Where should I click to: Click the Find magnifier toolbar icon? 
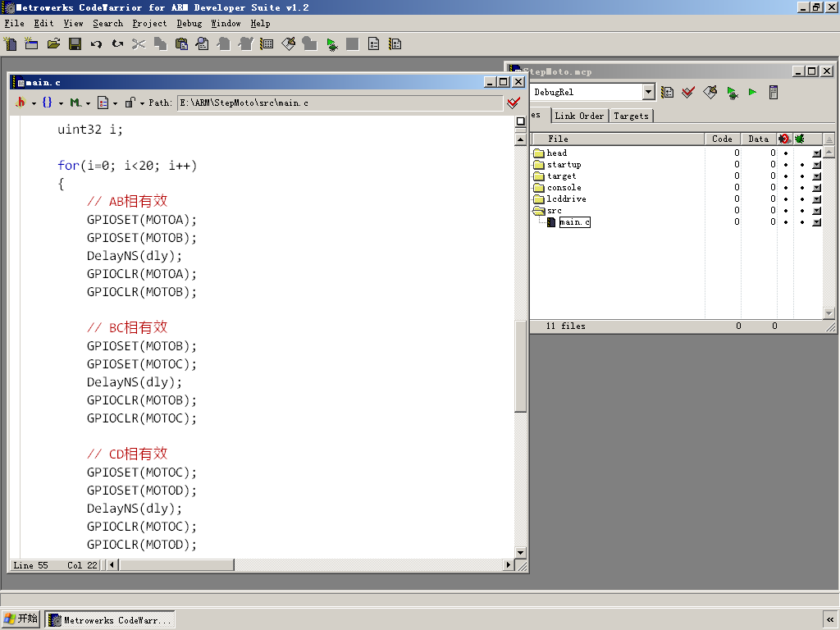203,44
